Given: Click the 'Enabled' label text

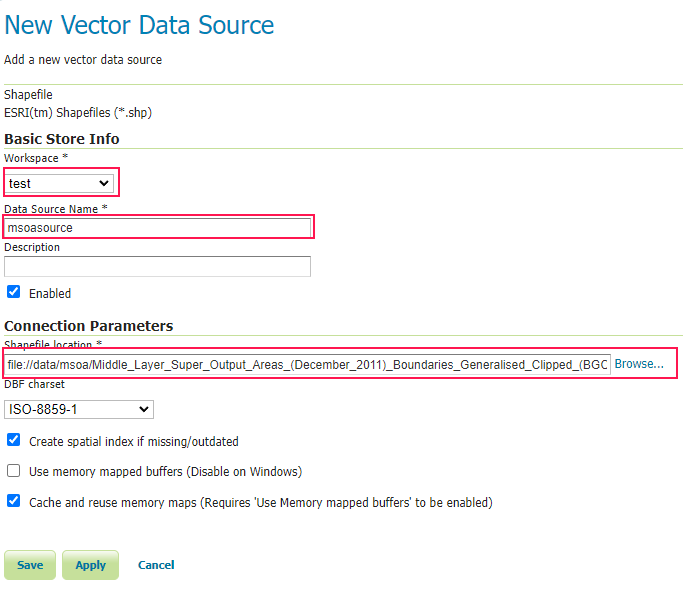Looking at the screenshot, I should pos(50,294).
